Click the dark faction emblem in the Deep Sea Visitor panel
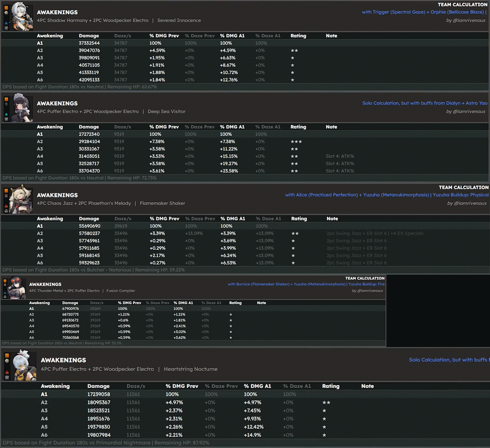490x448 pixels. [6, 104]
